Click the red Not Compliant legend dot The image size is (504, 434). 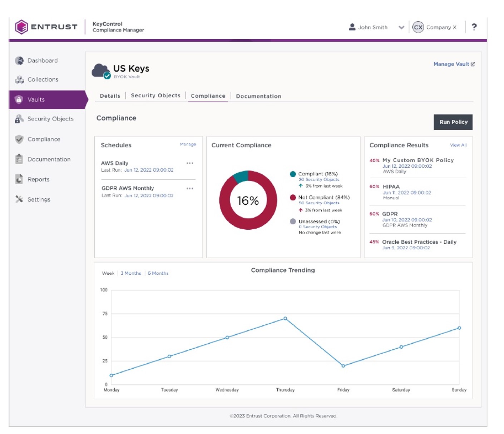tap(293, 197)
